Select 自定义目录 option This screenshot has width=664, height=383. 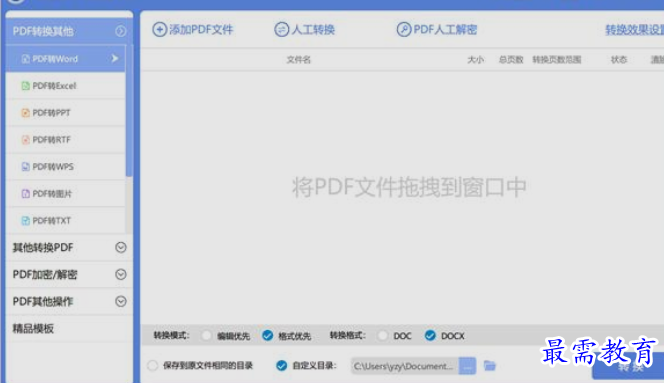(x=282, y=365)
